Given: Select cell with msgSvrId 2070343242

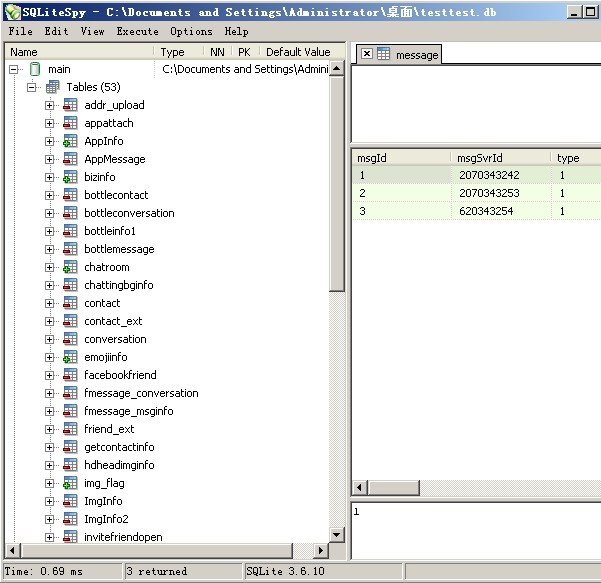Looking at the screenshot, I should [x=501, y=175].
